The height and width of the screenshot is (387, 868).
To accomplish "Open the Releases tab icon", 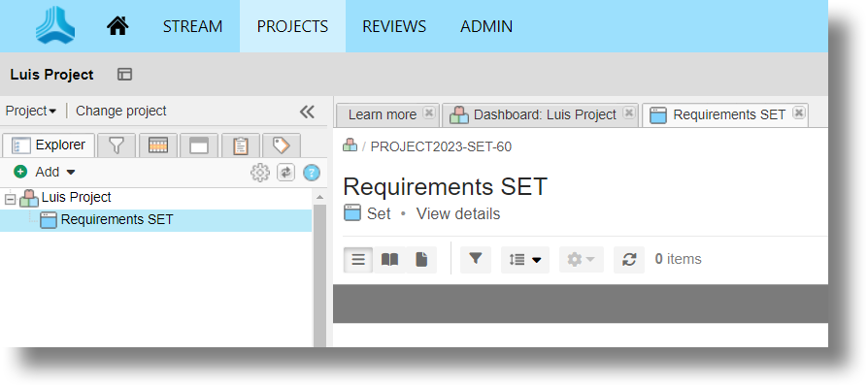I will (x=157, y=145).
